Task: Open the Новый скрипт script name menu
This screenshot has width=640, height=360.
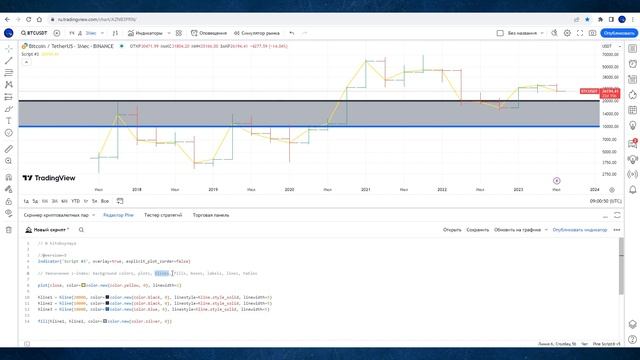Action: (47, 230)
